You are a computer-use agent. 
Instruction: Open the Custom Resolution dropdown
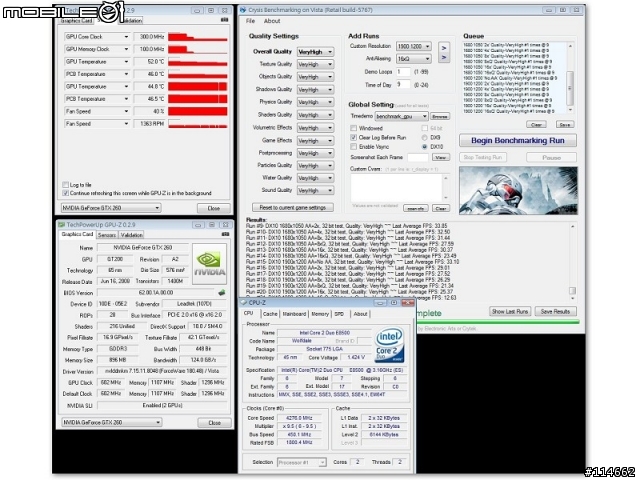[413, 46]
